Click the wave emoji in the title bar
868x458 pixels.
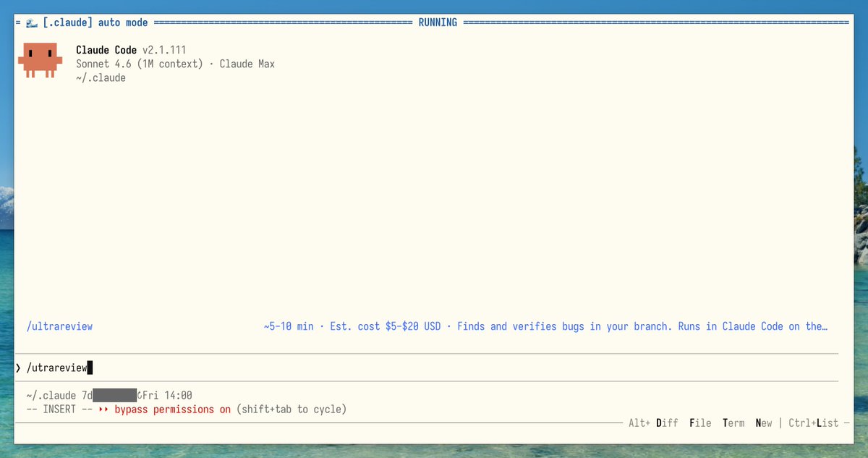(31, 22)
